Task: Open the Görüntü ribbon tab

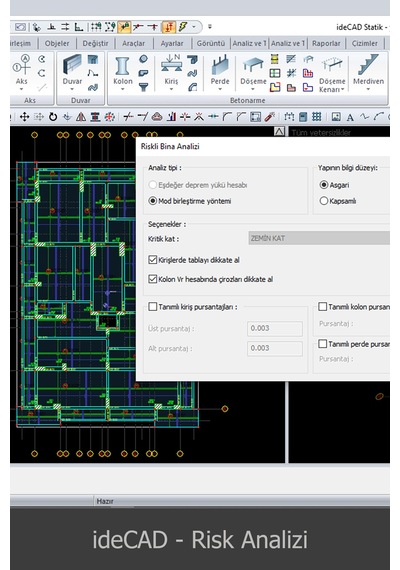Action: coord(211,43)
